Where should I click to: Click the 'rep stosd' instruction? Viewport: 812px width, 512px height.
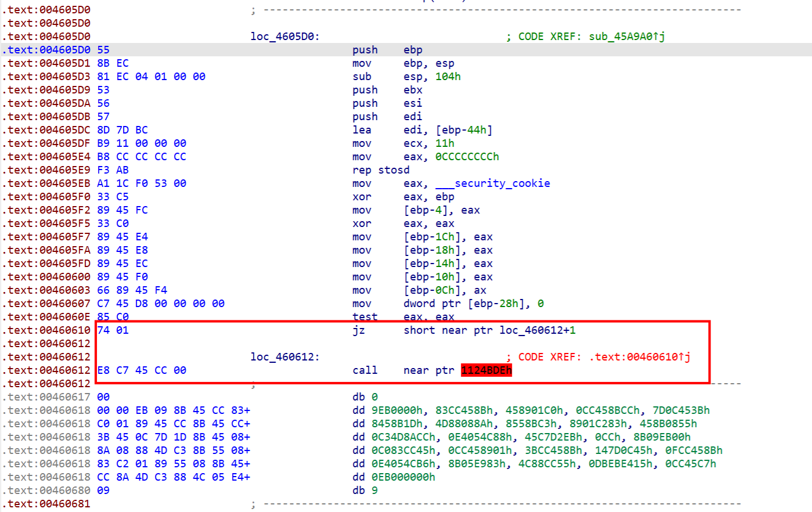[381, 170]
